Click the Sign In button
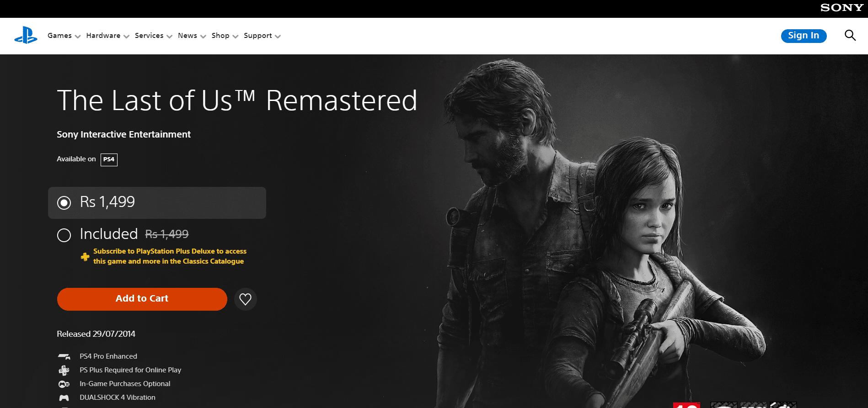 pyautogui.click(x=804, y=36)
